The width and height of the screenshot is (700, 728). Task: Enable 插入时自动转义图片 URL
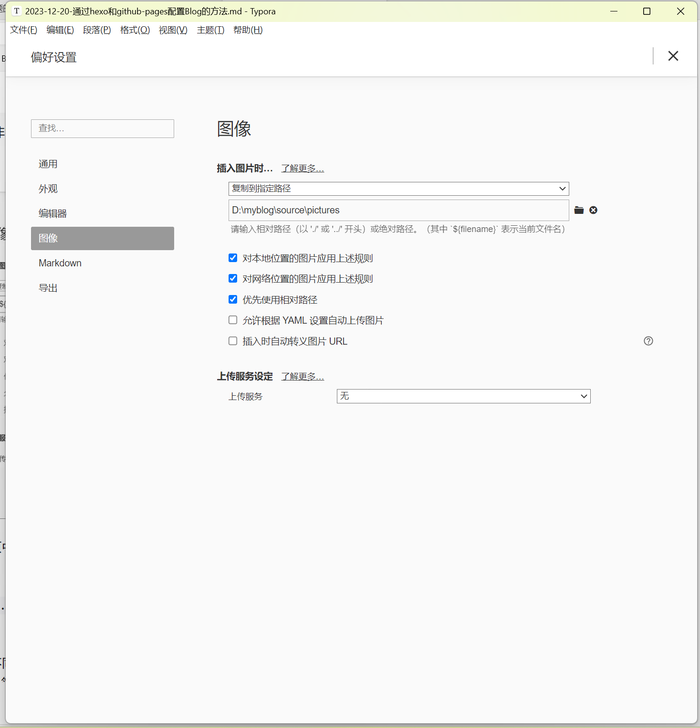233,341
